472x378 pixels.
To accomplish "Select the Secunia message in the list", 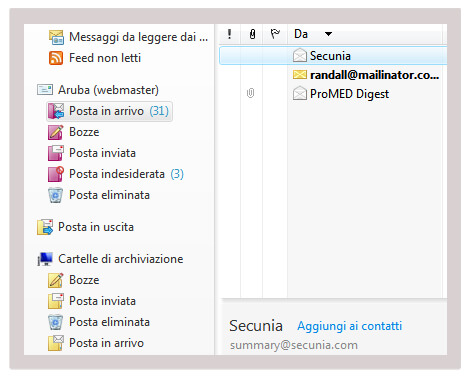I will click(x=333, y=55).
